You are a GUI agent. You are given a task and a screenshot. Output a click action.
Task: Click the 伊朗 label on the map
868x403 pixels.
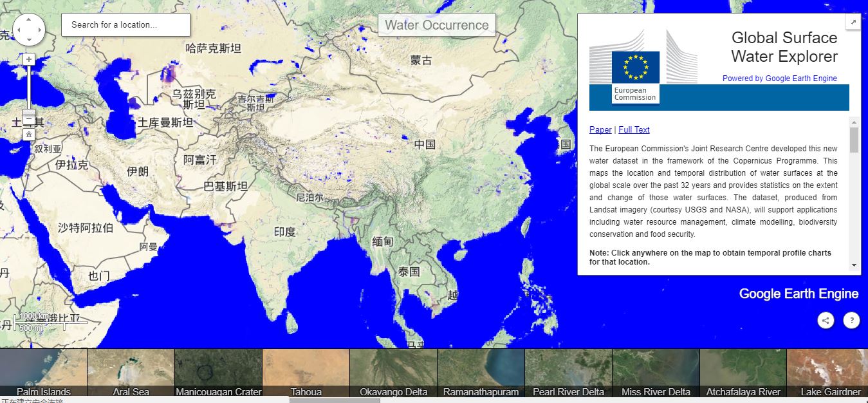tap(138, 171)
